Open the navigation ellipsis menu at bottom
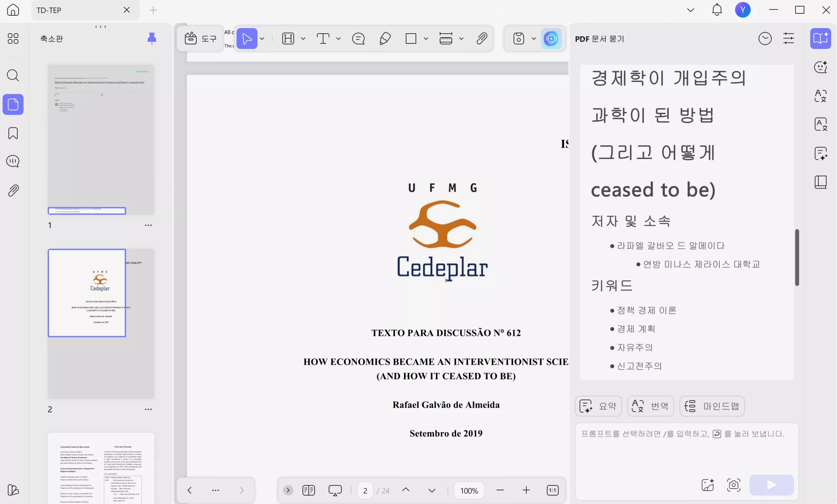Image resolution: width=837 pixels, height=504 pixels. 215,490
